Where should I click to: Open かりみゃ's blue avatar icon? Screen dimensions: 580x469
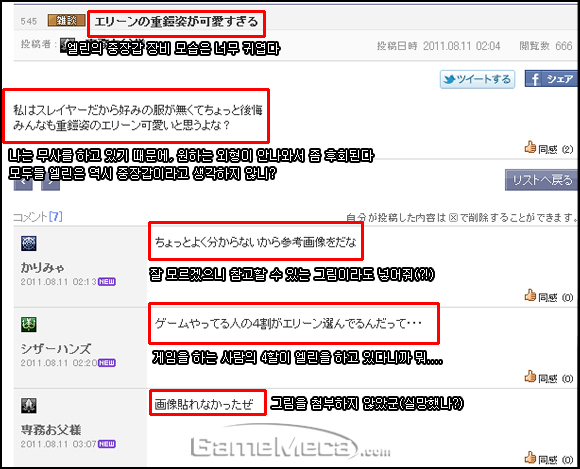pos(28,243)
